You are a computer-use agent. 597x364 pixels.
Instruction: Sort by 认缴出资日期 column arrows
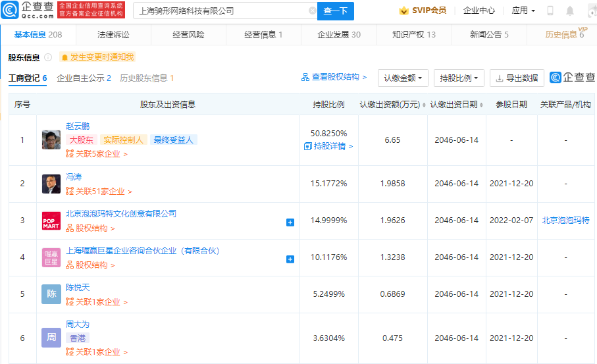click(481, 105)
